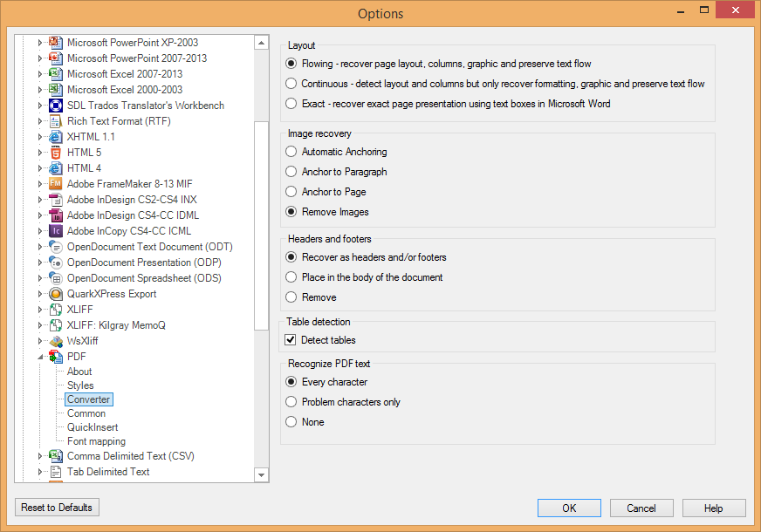Confirm settings with the OK button

tap(569, 508)
